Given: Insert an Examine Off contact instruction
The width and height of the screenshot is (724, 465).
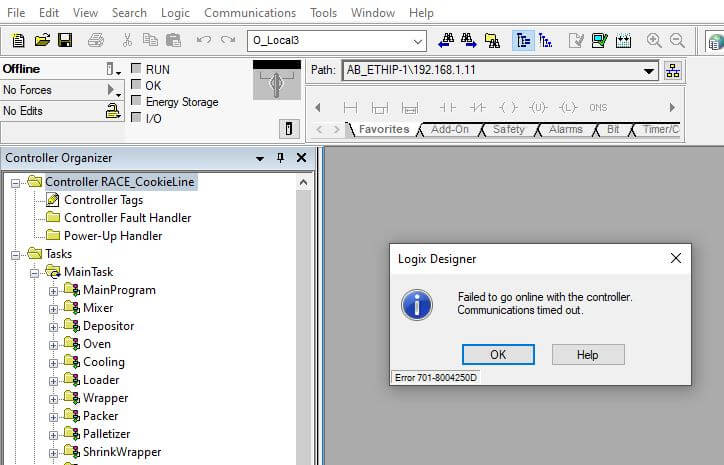Looking at the screenshot, I should point(477,108).
